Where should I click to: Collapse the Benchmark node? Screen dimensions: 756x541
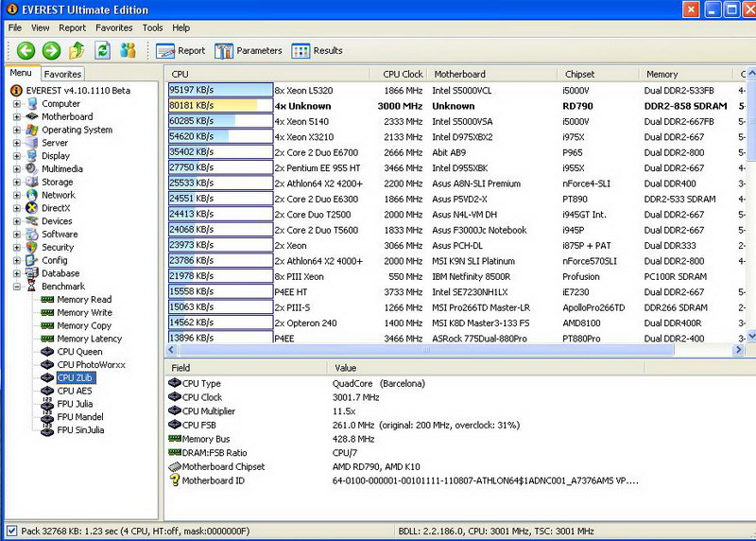coord(17,287)
